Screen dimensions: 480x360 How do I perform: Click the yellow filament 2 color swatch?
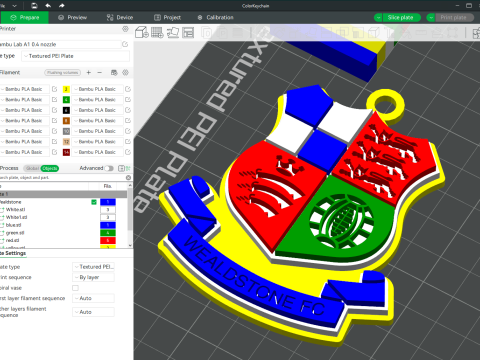point(66,89)
